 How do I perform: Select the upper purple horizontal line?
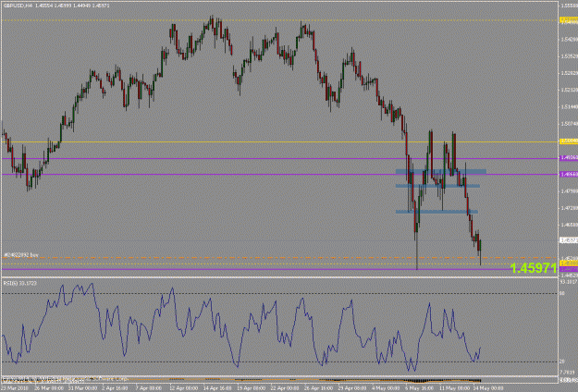coord(280,158)
